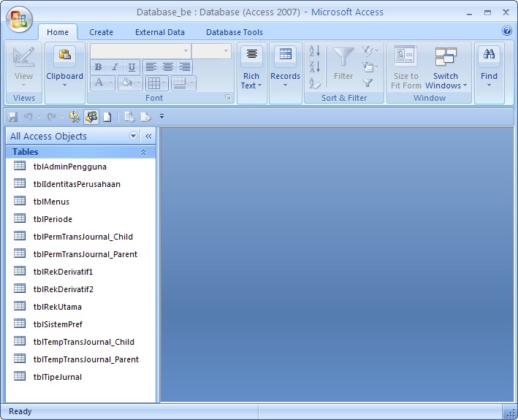Viewport: 518px width, 420px height.
Task: Center align text
Action: [168, 67]
